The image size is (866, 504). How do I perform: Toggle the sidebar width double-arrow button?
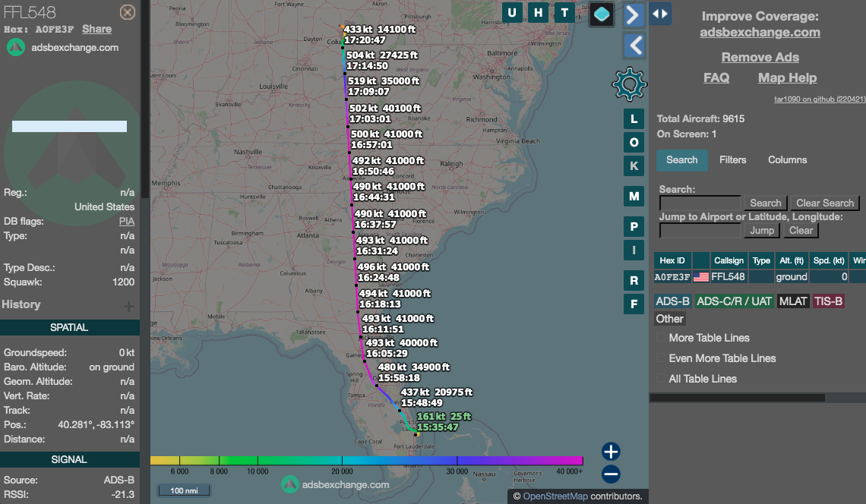point(659,14)
